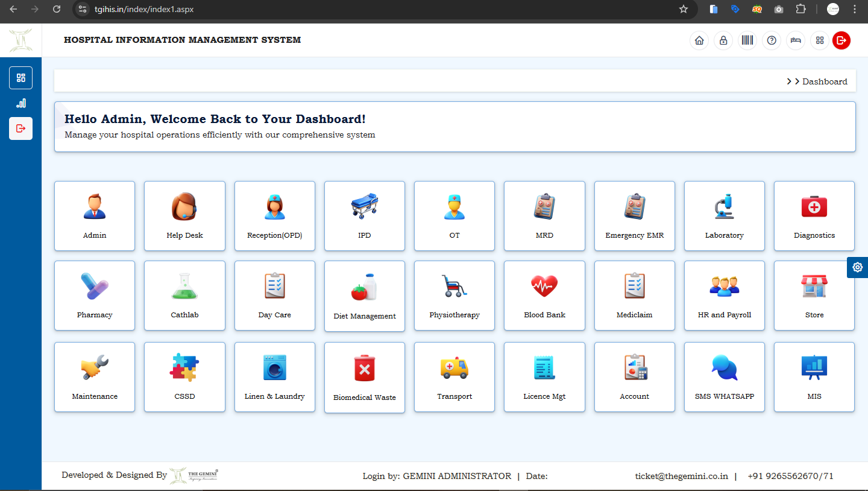Open the Diet Management module
The width and height of the screenshot is (868, 491).
tap(364, 296)
